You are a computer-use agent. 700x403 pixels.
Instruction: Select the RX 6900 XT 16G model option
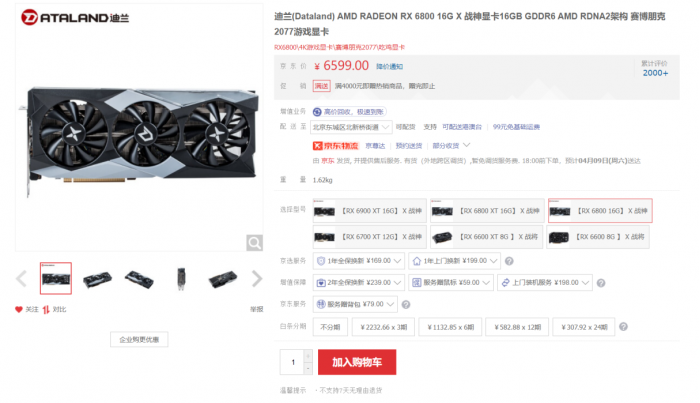pos(370,211)
